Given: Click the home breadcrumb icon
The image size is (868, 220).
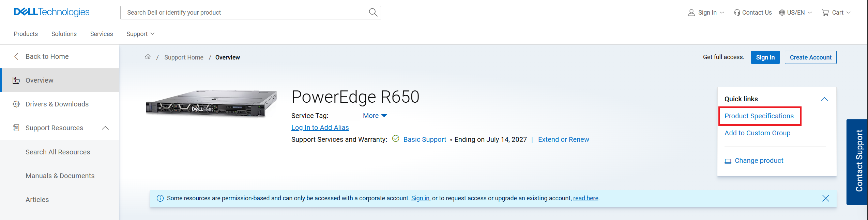Looking at the screenshot, I should tap(148, 57).
